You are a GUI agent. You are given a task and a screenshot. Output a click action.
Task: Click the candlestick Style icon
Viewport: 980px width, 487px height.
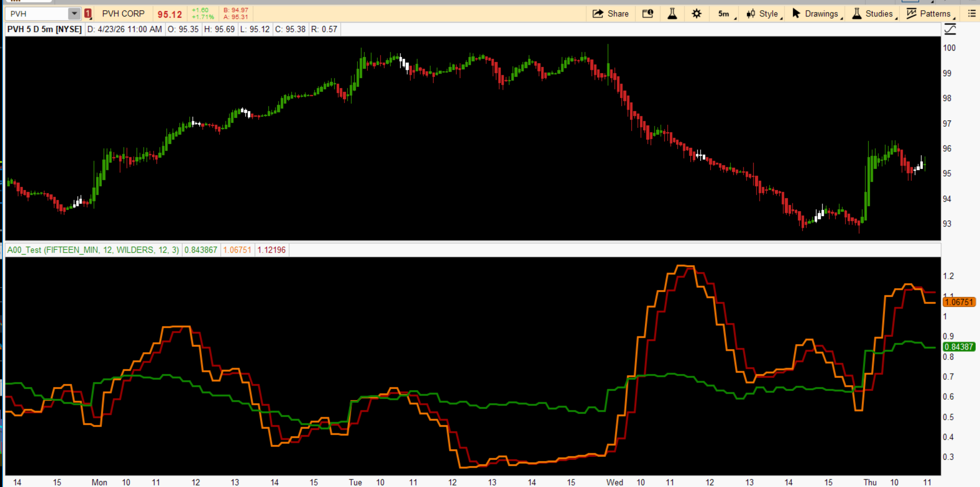(x=751, y=14)
